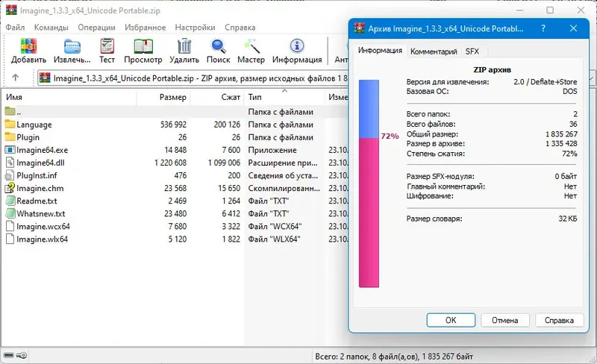Click the archive path address field
The image size is (597, 364).
193,78
